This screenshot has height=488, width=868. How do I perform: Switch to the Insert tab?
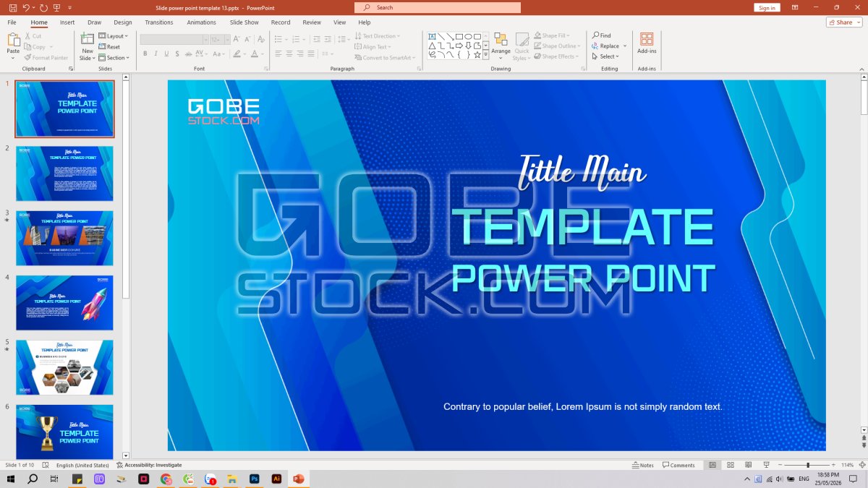tap(67, 22)
